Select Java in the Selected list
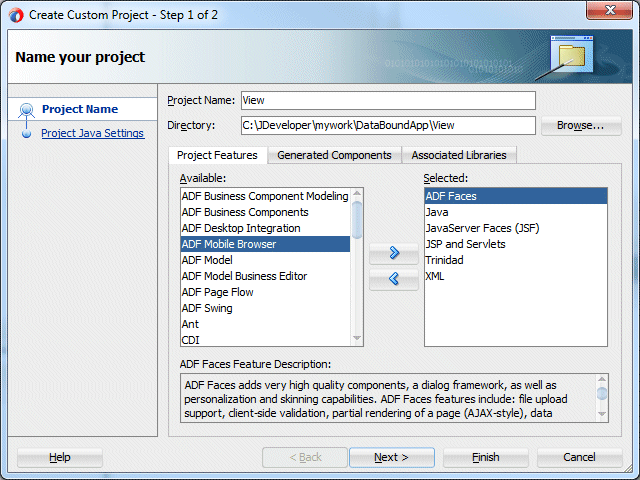The height and width of the screenshot is (480, 640). click(516, 212)
